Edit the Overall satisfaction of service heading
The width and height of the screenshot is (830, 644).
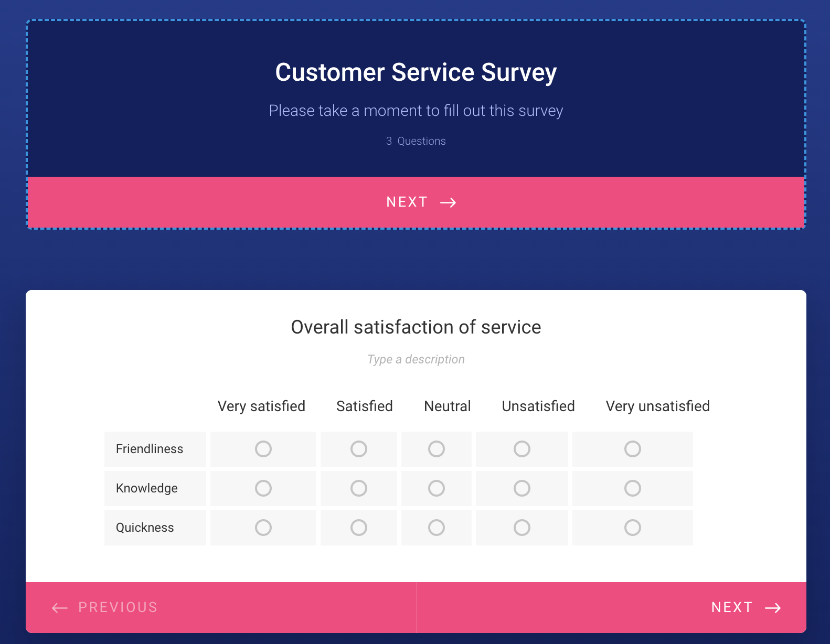(x=416, y=327)
